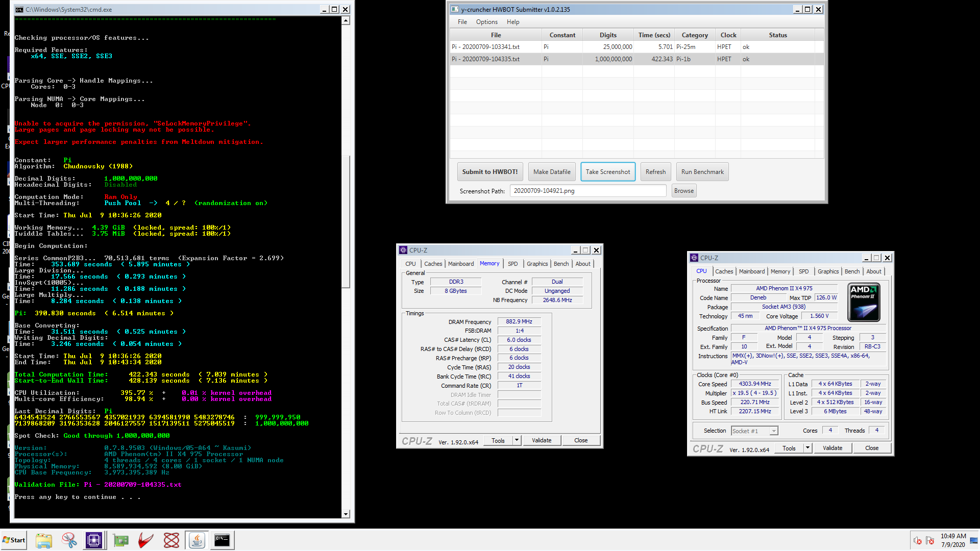The height and width of the screenshot is (551, 980).
Task: Open the File menu in HWBOT Submitter
Action: point(462,22)
